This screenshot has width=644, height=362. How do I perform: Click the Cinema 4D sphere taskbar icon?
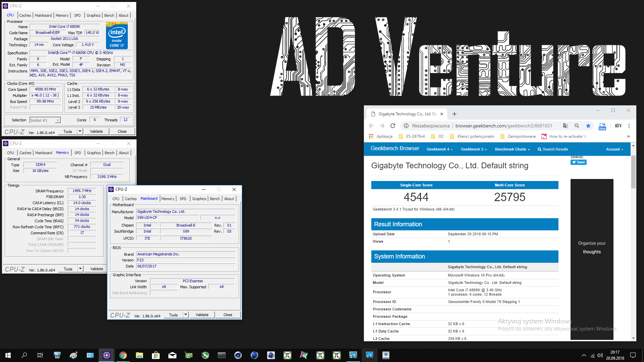(x=238, y=355)
